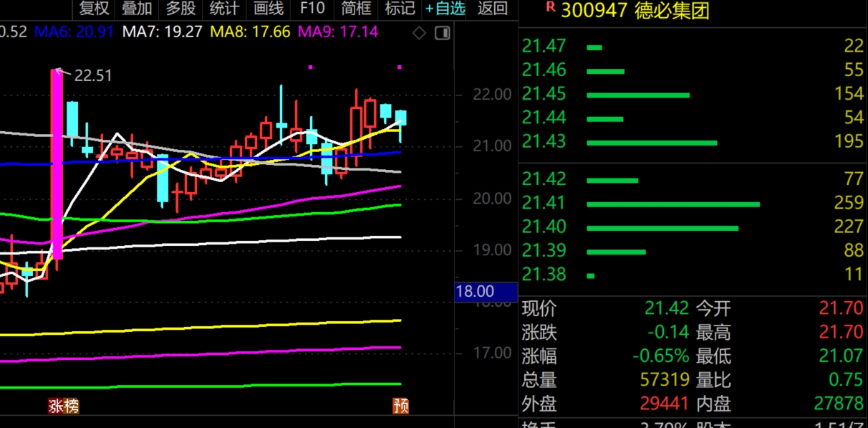Image resolution: width=868 pixels, height=428 pixels.
Task: Click the 涨榜 marker at chart bottom
Action: pyautogui.click(x=64, y=406)
